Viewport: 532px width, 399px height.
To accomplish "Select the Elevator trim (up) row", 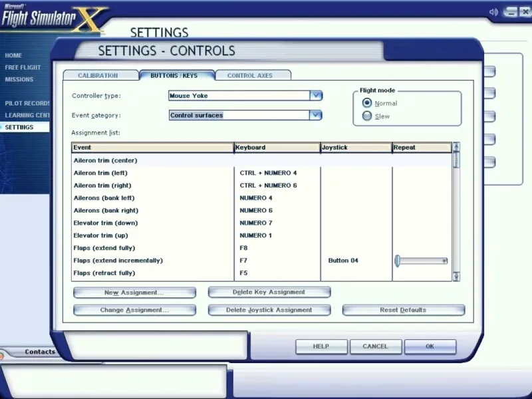I will 262,235.
